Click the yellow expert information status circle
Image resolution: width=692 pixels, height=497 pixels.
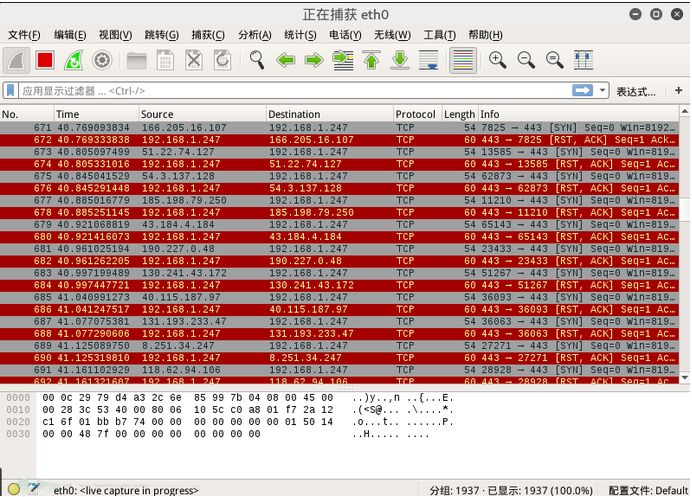(x=14, y=489)
